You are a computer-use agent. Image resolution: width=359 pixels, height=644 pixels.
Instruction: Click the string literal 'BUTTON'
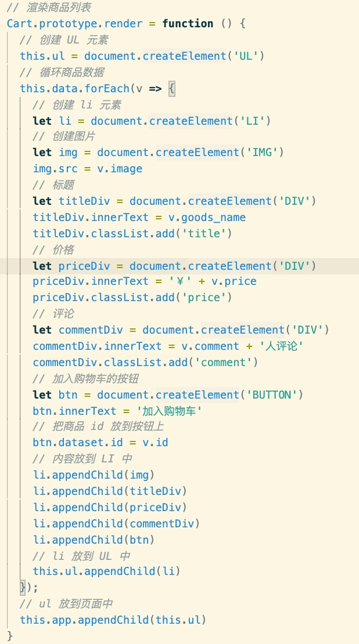tap(271, 395)
